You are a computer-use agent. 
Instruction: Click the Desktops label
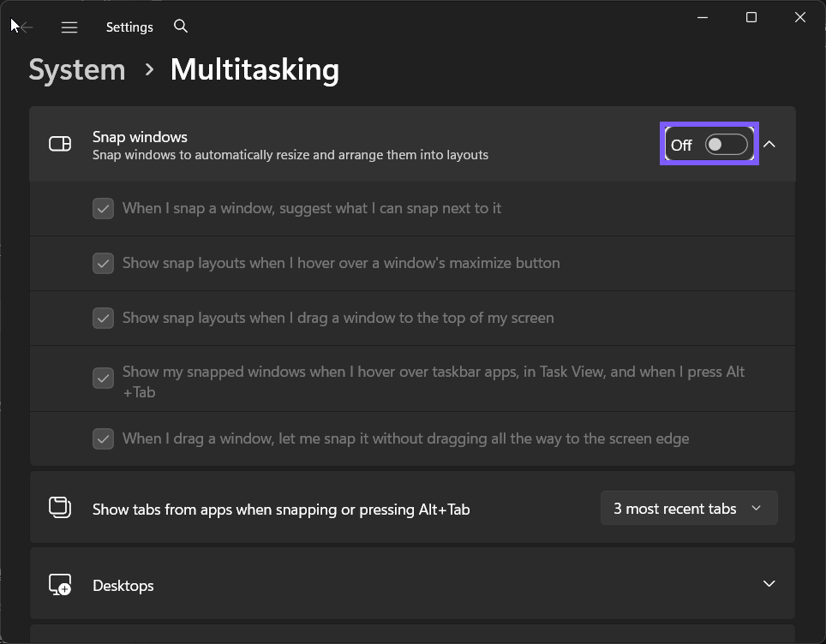pos(123,586)
